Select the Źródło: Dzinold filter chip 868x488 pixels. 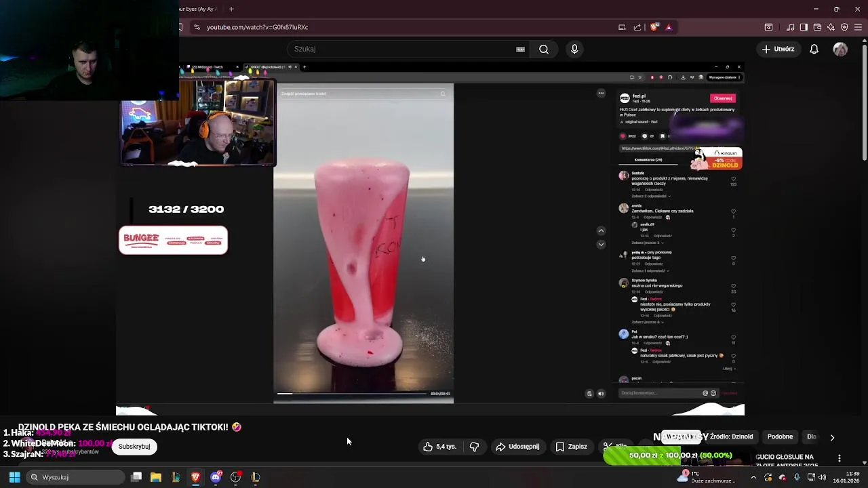[x=732, y=436]
